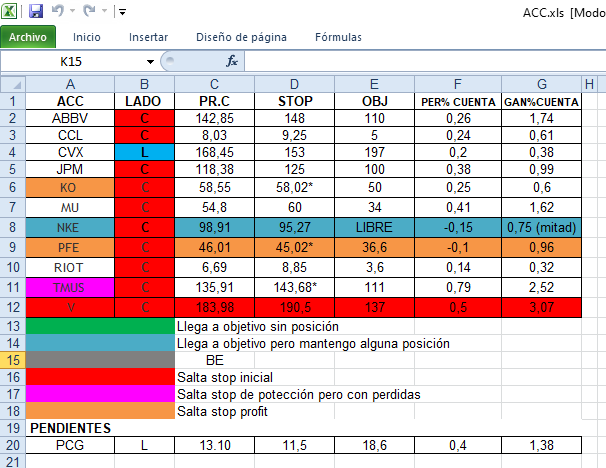Click the gray BE legend color cell
The height and width of the screenshot is (468, 606).
coord(100,360)
